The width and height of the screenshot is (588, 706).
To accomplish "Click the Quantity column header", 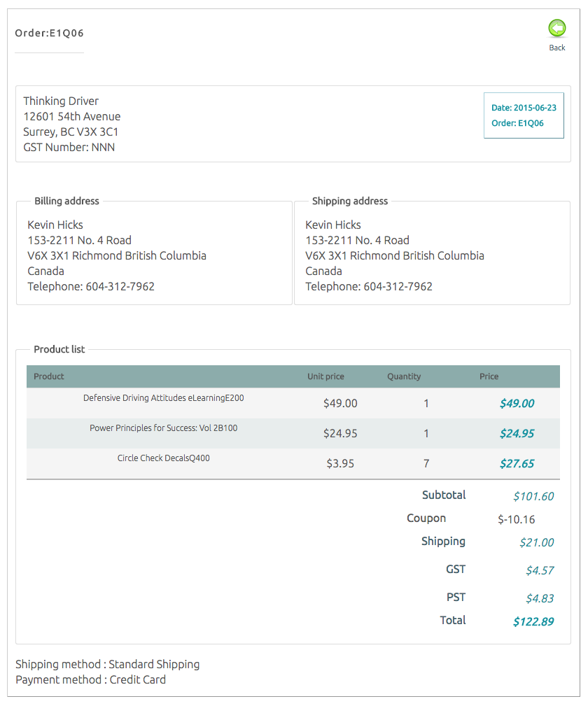I will [x=404, y=376].
